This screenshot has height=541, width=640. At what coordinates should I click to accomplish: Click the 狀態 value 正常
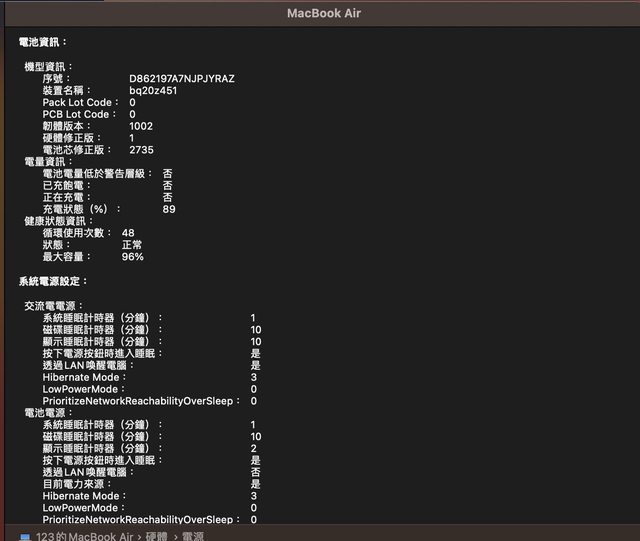(132, 245)
